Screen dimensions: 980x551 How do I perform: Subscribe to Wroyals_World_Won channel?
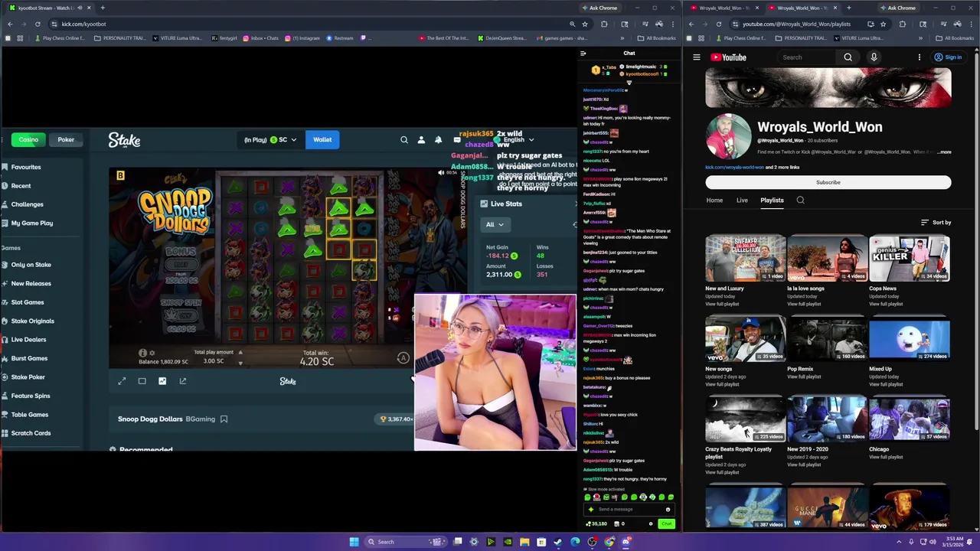pyautogui.click(x=828, y=182)
